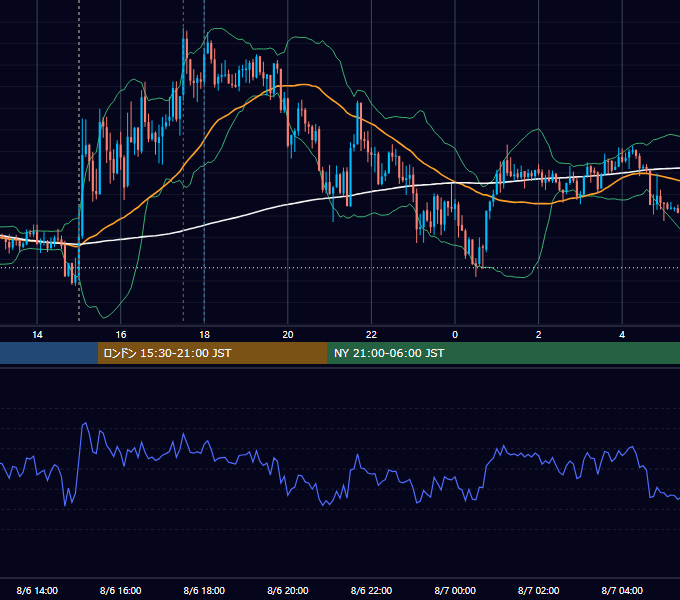The image size is (680, 600).
Task: Click the 8/6 16:00 date label
Action: [x=121, y=590]
